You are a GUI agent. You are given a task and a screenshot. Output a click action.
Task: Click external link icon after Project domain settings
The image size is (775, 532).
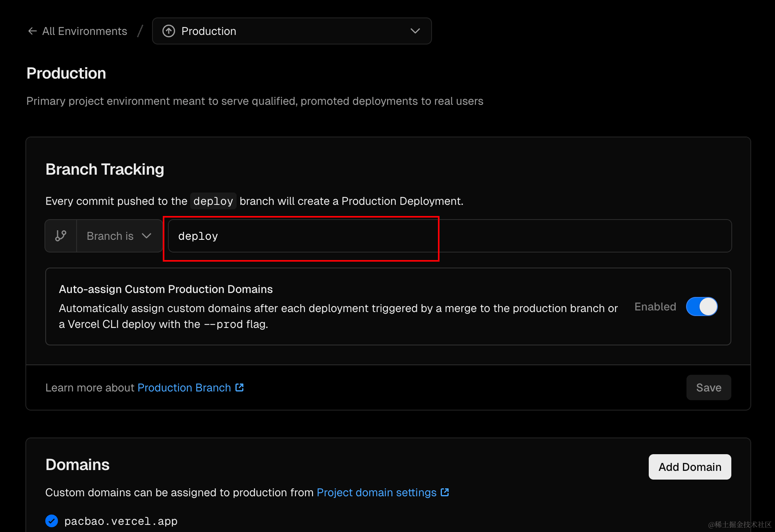tap(445, 492)
